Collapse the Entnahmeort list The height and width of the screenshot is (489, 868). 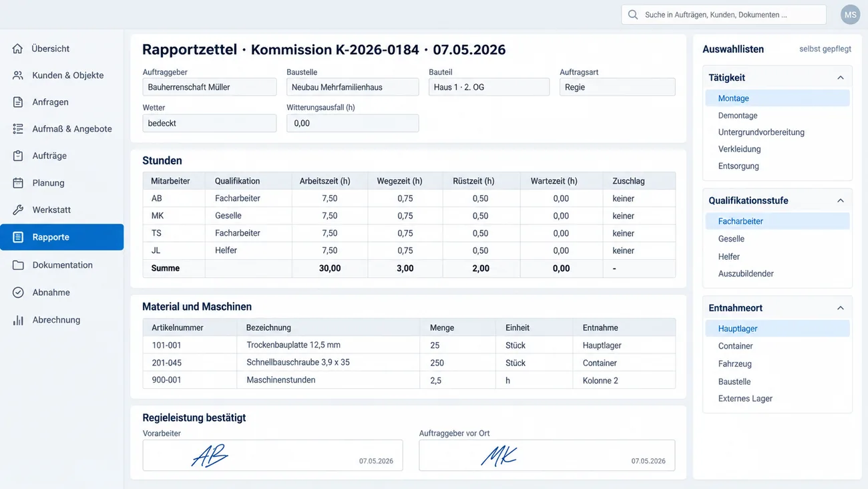(x=840, y=308)
